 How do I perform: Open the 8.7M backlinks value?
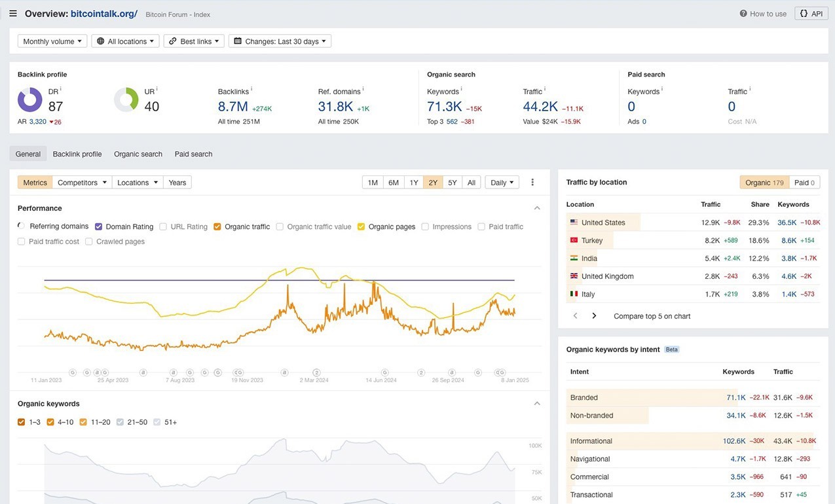coord(233,107)
